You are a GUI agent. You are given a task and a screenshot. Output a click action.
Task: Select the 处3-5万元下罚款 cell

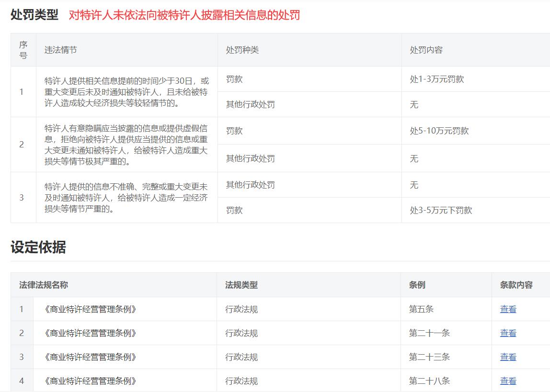click(x=441, y=210)
